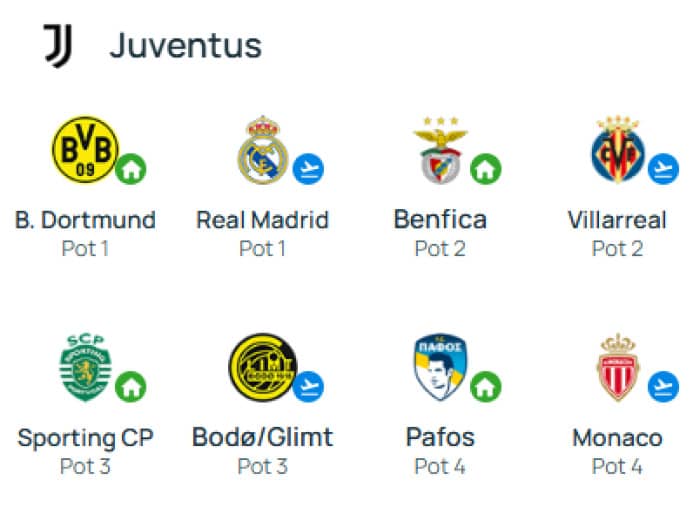The width and height of the screenshot is (700, 513).
Task: Select the Juventus team name
Action: coord(186,46)
